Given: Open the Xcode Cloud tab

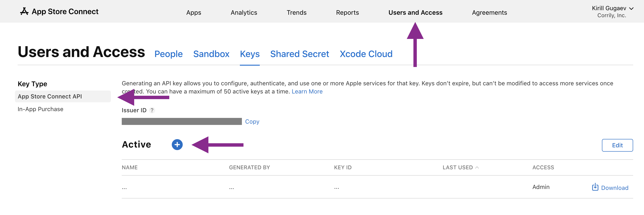Looking at the screenshot, I should click(366, 54).
